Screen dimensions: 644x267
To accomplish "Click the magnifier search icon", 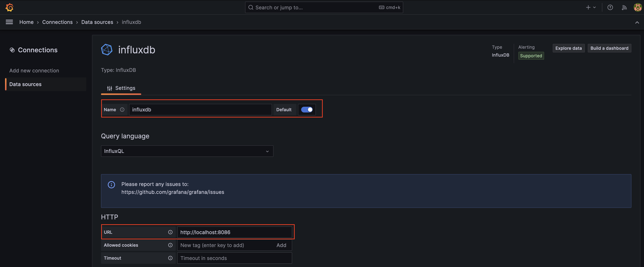I will coord(251,8).
